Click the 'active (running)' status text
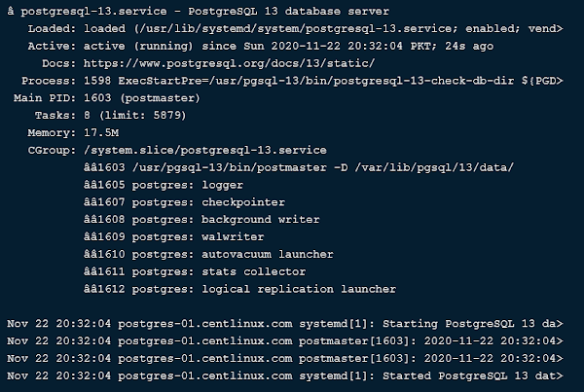Screen dimensions: 584x392 (138, 46)
